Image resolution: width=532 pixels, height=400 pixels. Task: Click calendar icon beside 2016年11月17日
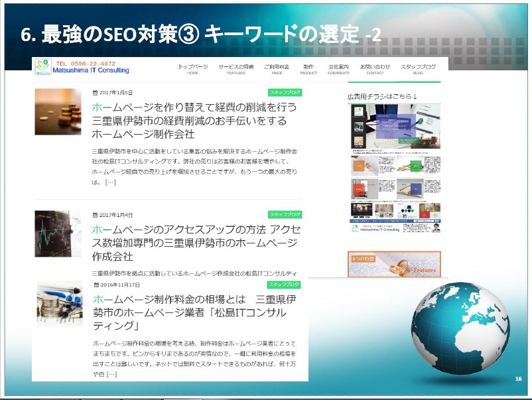coord(96,285)
